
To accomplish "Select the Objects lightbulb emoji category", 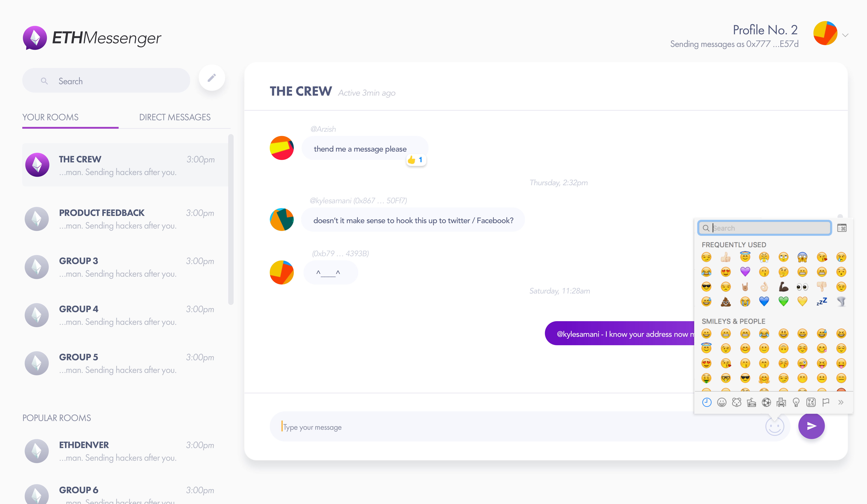I will [796, 402].
